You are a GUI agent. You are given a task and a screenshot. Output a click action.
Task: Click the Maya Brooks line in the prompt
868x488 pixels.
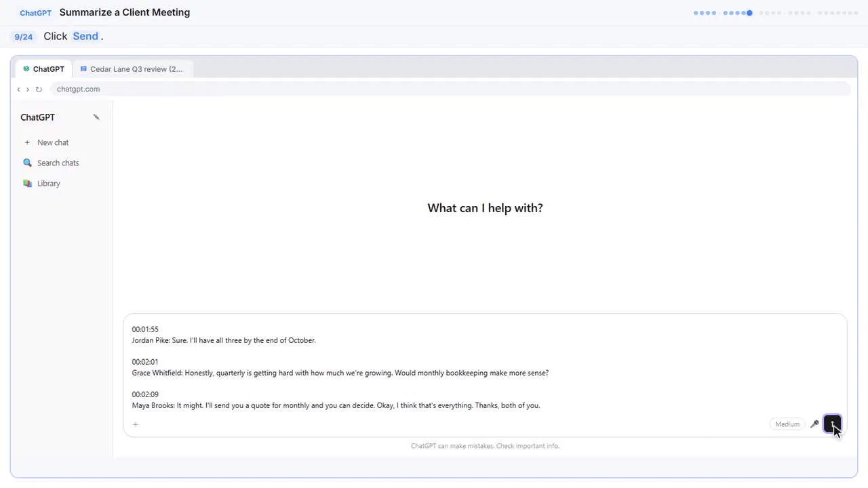tap(336, 405)
